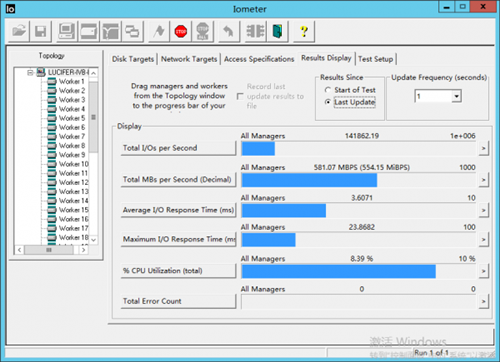500x362 pixels.
Task: Click the disk icon beside Worker 1
Action: [52, 81]
